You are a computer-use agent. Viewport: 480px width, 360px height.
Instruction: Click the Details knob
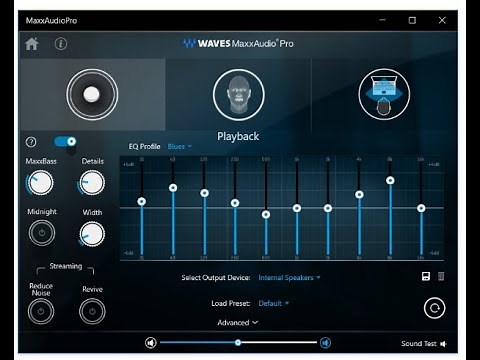pos(92,183)
